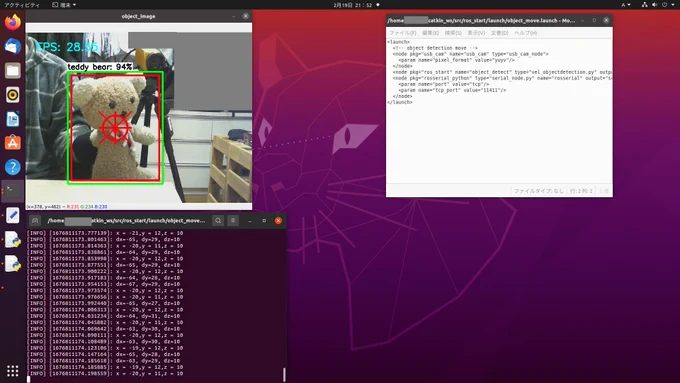Image resolution: width=680 pixels, height=383 pixels.
Task: Switch to the Terminal dock icon
Action: 13,191
